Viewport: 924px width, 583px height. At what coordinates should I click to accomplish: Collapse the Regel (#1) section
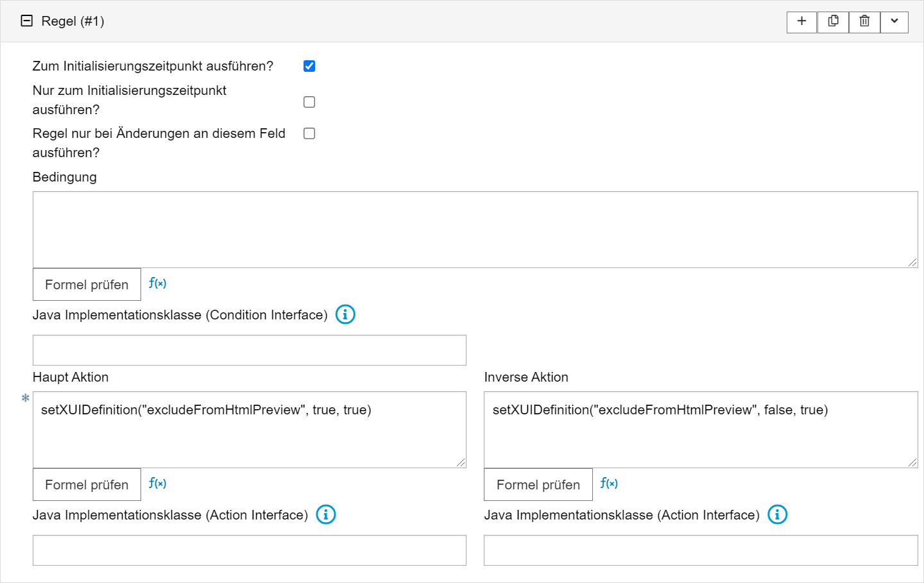27,21
